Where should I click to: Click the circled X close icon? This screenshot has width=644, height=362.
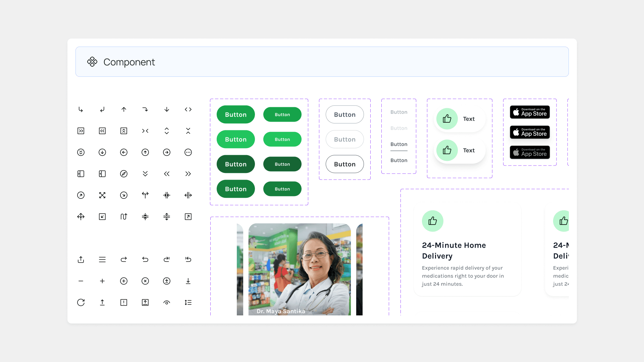tap(145, 281)
